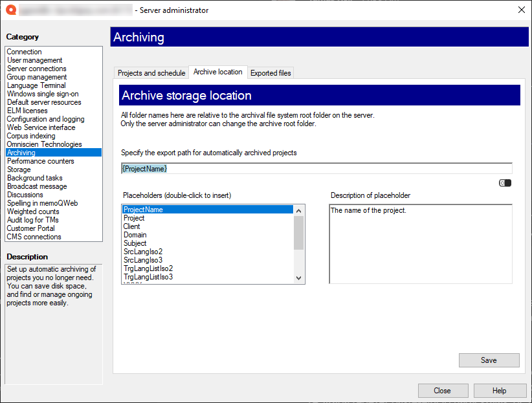The width and height of the screenshot is (532, 403).
Task: Open the Customer Portal category
Action: tap(31, 228)
